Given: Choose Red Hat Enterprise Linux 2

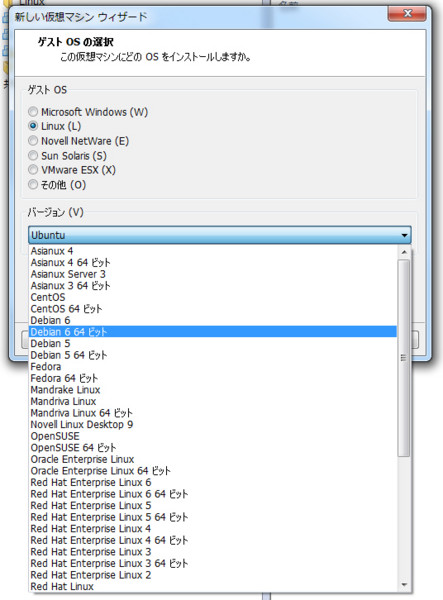Looking at the screenshot, I should pyautogui.click(x=213, y=575).
